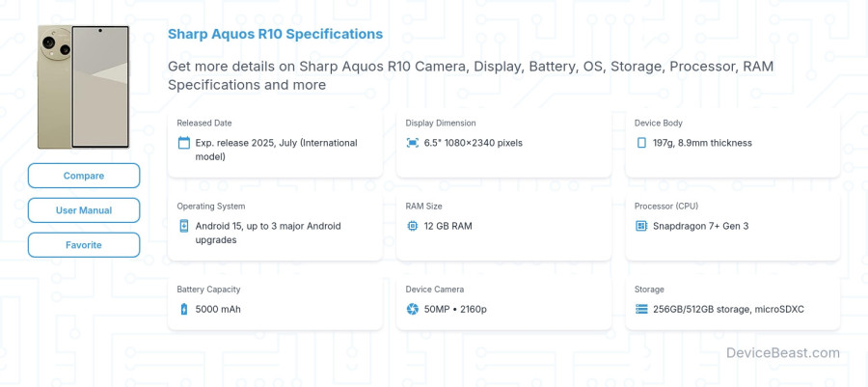
Task: Add phone to Favorite
Action: (x=84, y=245)
